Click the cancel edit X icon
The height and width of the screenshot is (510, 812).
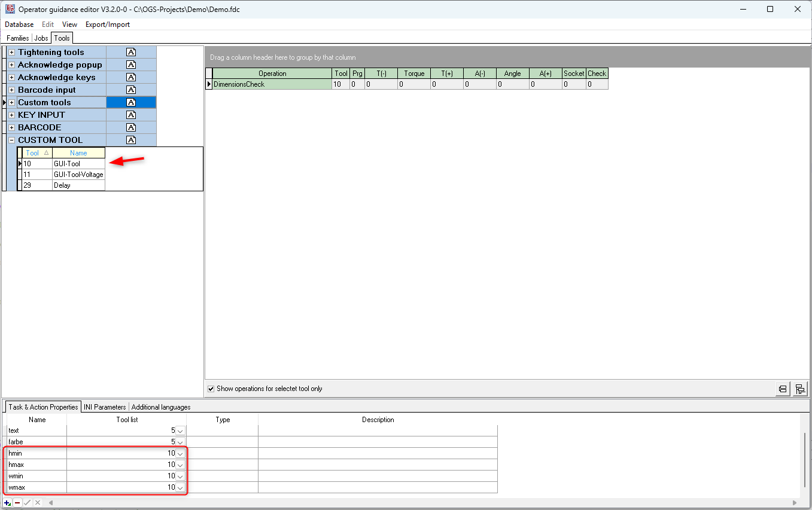pyautogui.click(x=38, y=503)
